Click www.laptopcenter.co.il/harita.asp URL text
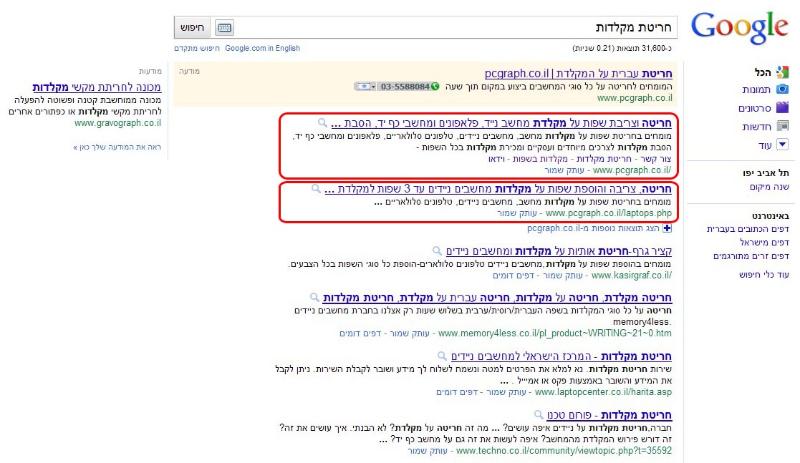The width and height of the screenshot is (800, 463). [x=603, y=392]
